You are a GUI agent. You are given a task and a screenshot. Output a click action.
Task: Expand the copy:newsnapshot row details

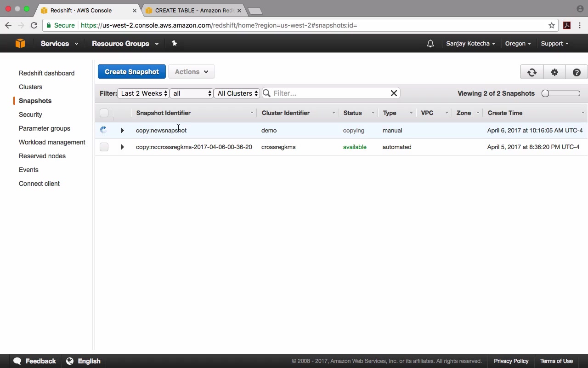pyautogui.click(x=122, y=131)
